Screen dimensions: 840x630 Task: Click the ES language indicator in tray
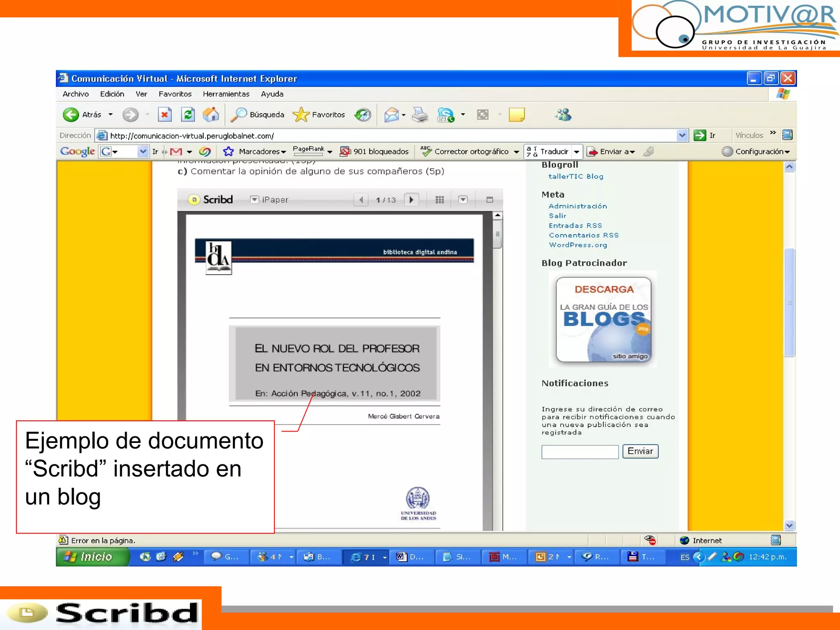tap(685, 557)
